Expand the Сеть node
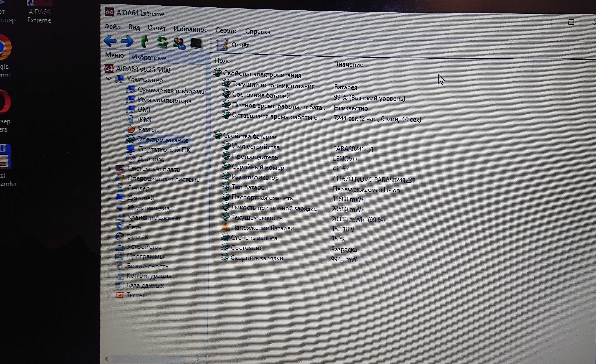The image size is (596, 364). click(109, 227)
